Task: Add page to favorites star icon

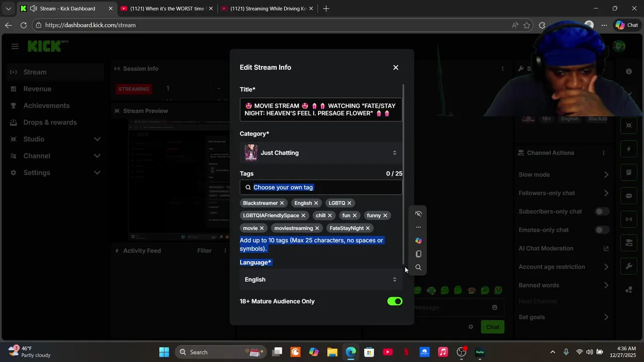Action: (x=527, y=25)
